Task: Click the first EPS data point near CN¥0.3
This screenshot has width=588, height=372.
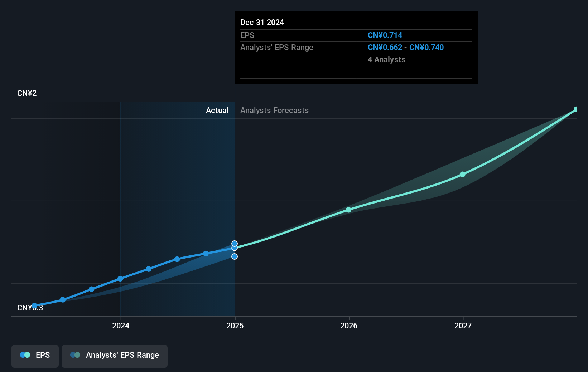Action: (34, 305)
